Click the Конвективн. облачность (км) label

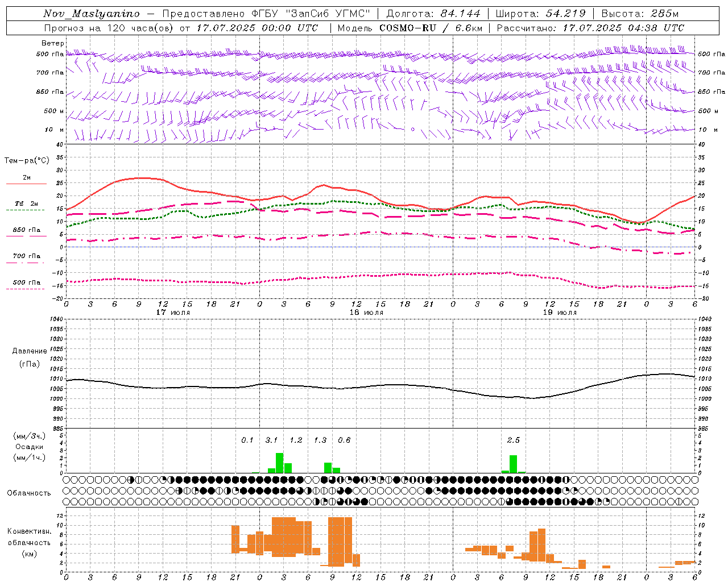pyautogui.click(x=29, y=542)
